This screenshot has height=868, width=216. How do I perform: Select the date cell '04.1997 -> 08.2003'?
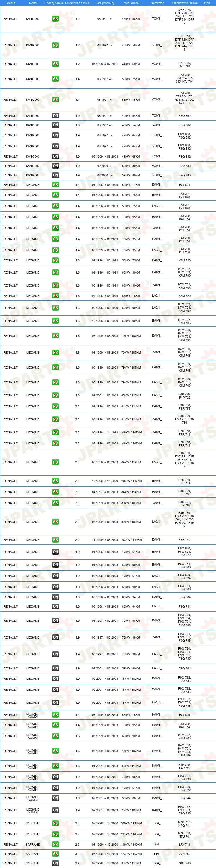click(105, 492)
